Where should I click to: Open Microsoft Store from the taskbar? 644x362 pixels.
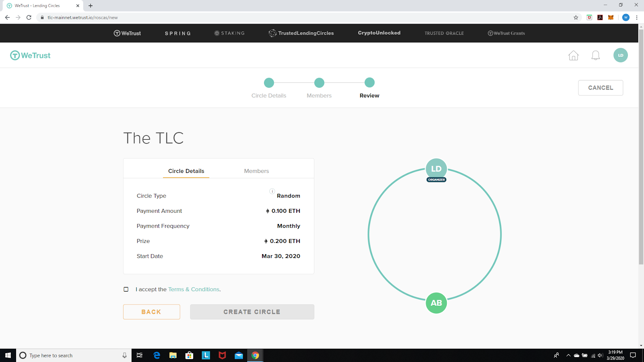[x=189, y=355]
